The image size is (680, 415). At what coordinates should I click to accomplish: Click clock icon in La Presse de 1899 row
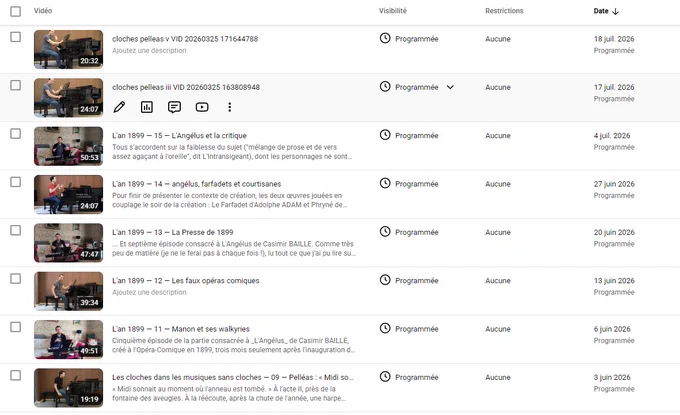pyautogui.click(x=385, y=232)
